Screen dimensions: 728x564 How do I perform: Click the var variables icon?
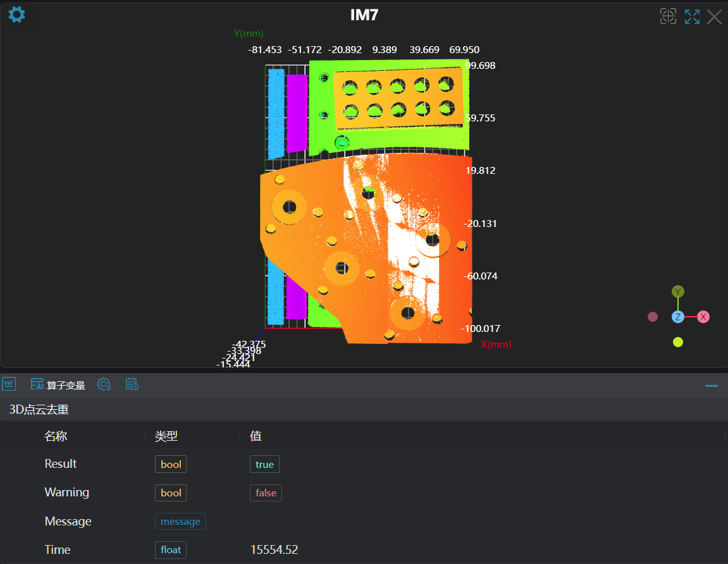(x=9, y=384)
